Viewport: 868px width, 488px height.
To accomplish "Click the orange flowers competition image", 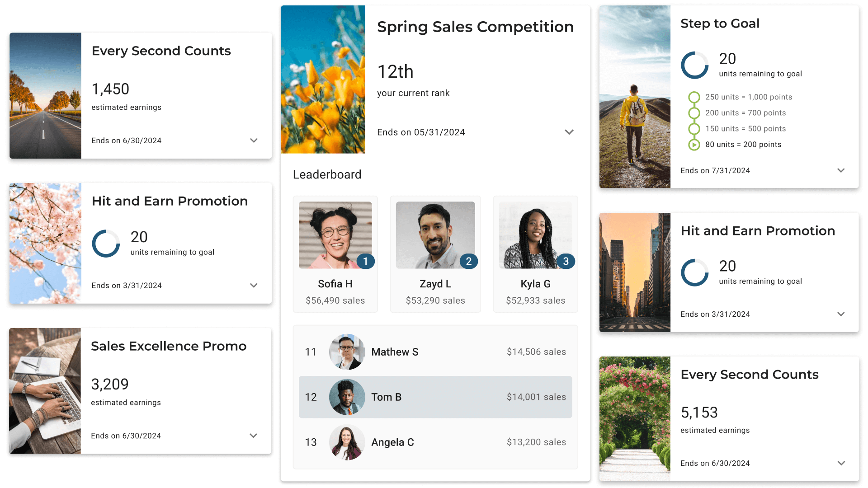I will point(323,80).
